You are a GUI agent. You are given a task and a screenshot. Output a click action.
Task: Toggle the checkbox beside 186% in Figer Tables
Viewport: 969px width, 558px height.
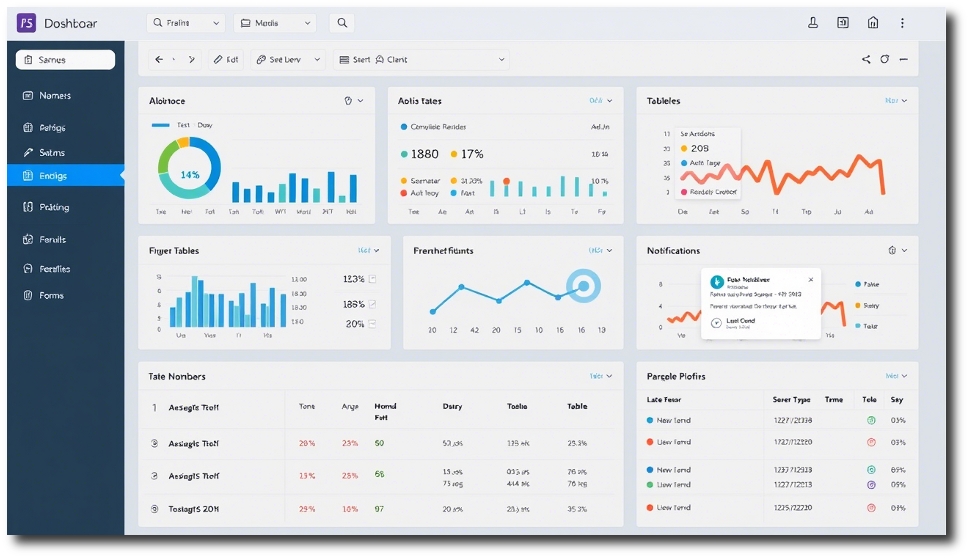[373, 304]
